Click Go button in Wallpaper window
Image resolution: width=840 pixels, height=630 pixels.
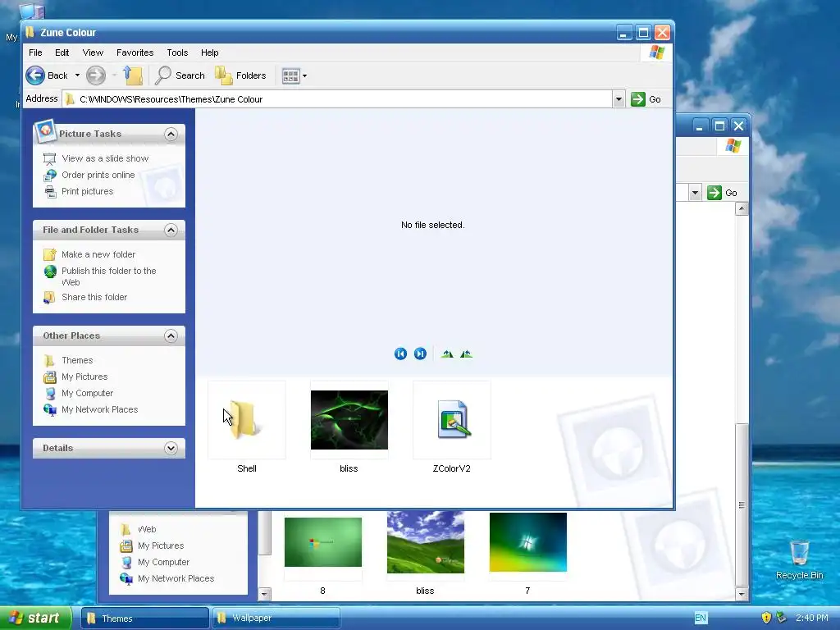722,193
